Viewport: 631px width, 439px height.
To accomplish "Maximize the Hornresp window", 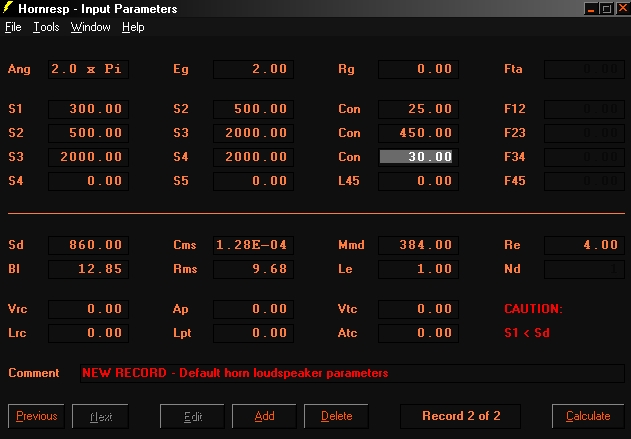I will pyautogui.click(x=606, y=8).
